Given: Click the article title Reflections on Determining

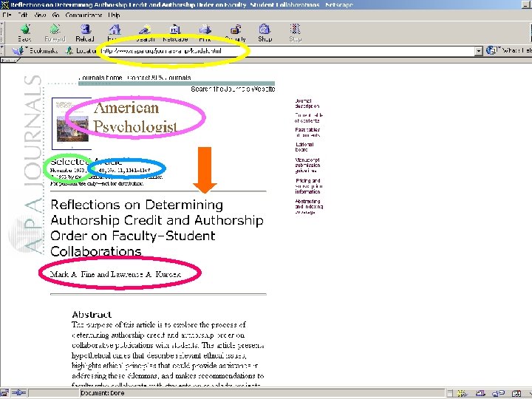Looking at the screenshot, I should point(157,228).
